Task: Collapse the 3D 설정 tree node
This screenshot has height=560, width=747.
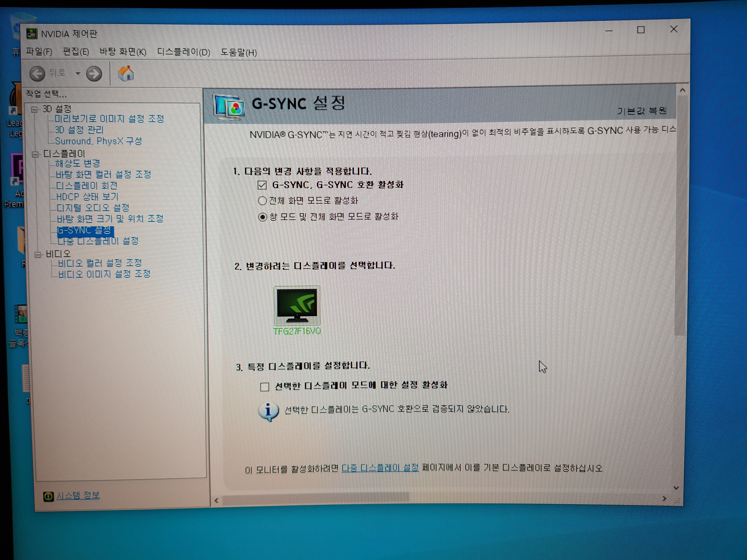Action: pos(34,109)
